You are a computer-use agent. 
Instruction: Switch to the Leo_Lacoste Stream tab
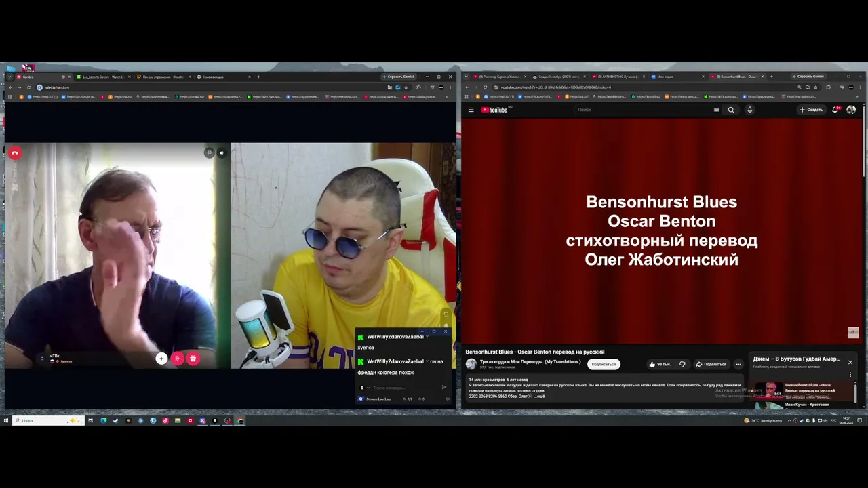103,77
